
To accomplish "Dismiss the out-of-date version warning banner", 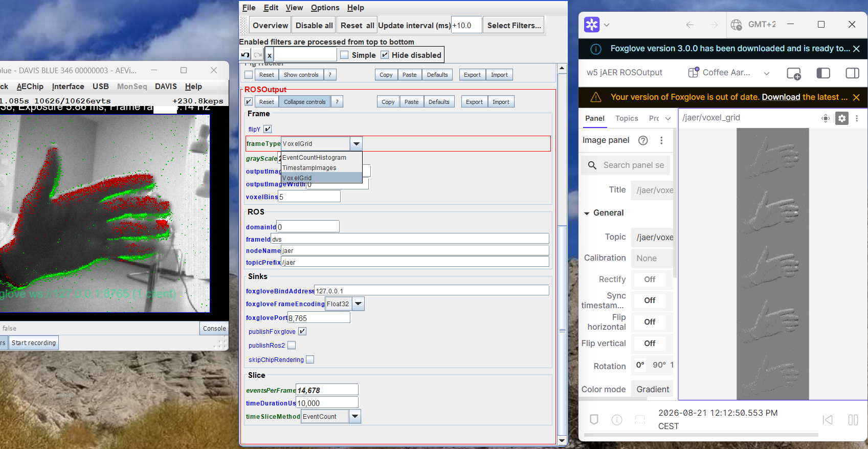I will click(856, 97).
